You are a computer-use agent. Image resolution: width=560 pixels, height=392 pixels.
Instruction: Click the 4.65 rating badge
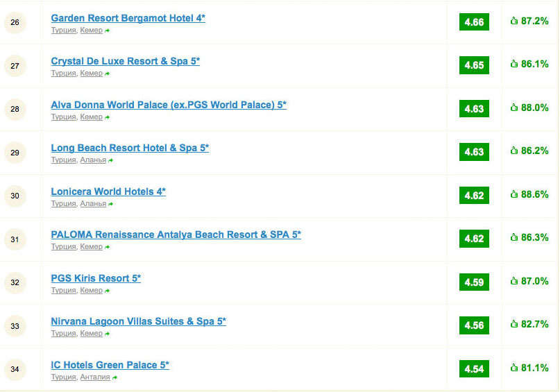click(474, 65)
